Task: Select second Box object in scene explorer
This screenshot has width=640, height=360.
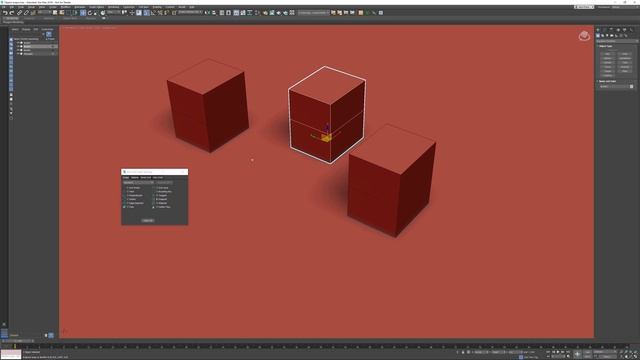Action: (x=27, y=47)
